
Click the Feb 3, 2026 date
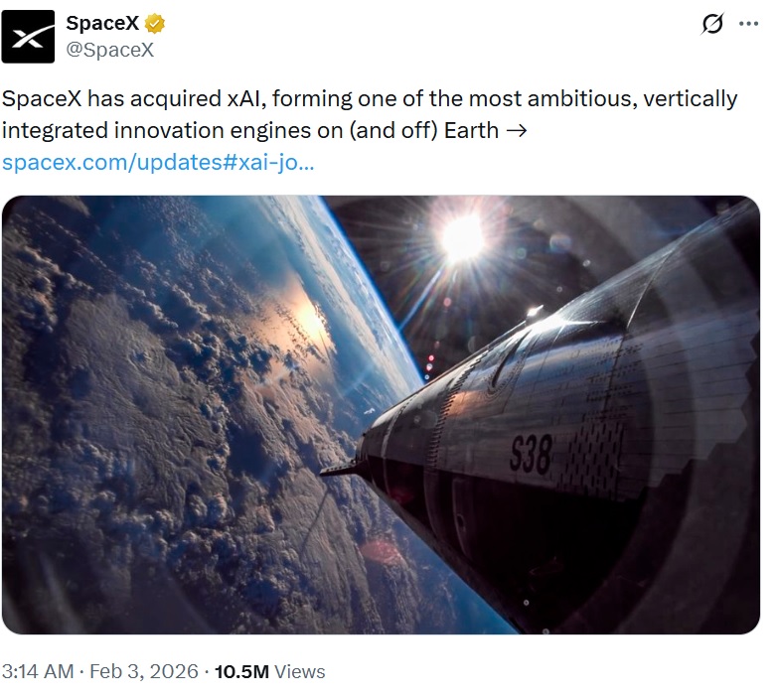pyautogui.click(x=142, y=671)
